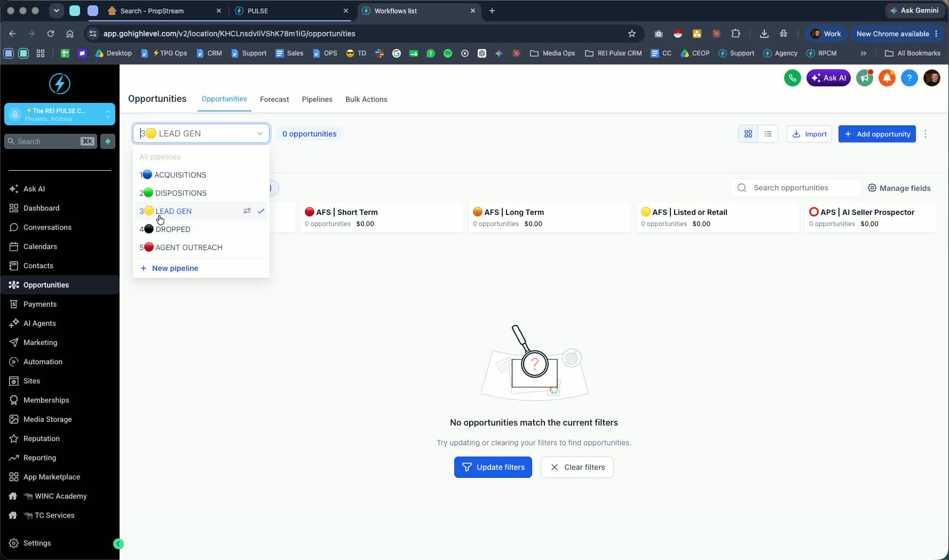Select DROPPED pipeline
This screenshot has height=560, width=949.
click(201, 229)
